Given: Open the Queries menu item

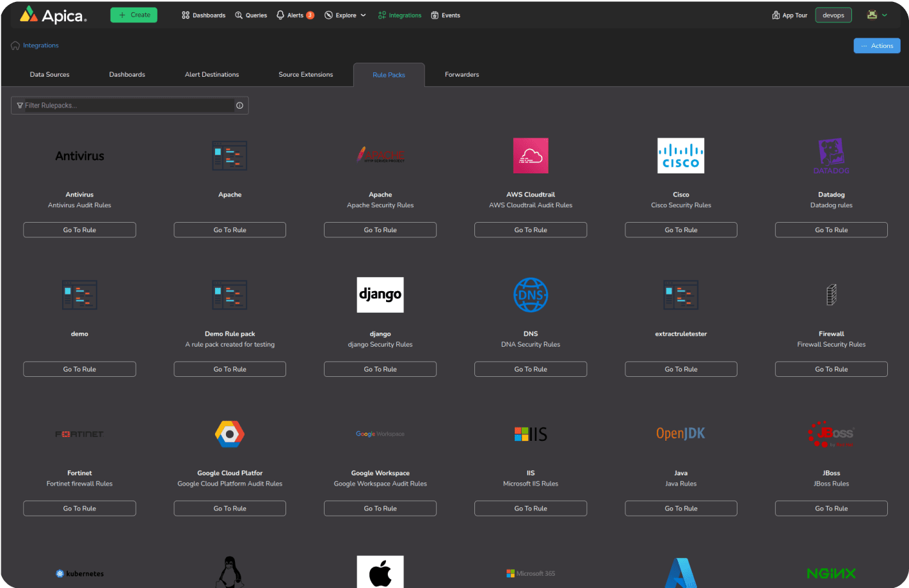Looking at the screenshot, I should [251, 15].
